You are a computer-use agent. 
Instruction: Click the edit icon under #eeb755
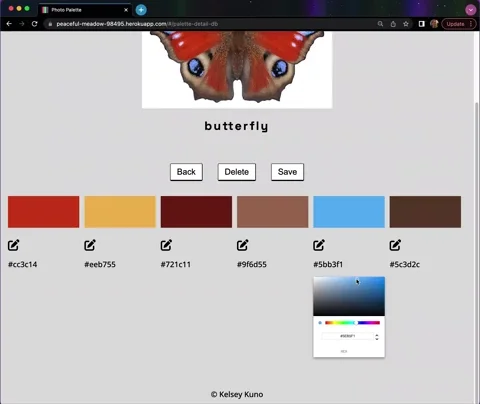(90, 245)
